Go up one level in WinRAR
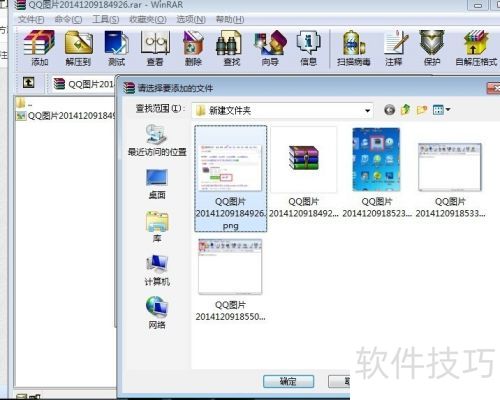The image size is (500, 400). pyautogui.click(x=29, y=82)
